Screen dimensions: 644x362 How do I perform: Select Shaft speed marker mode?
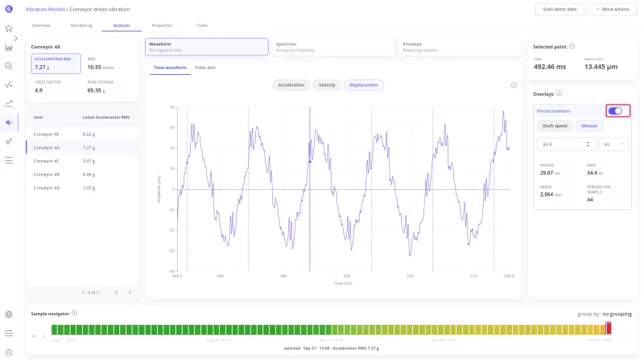tap(555, 126)
